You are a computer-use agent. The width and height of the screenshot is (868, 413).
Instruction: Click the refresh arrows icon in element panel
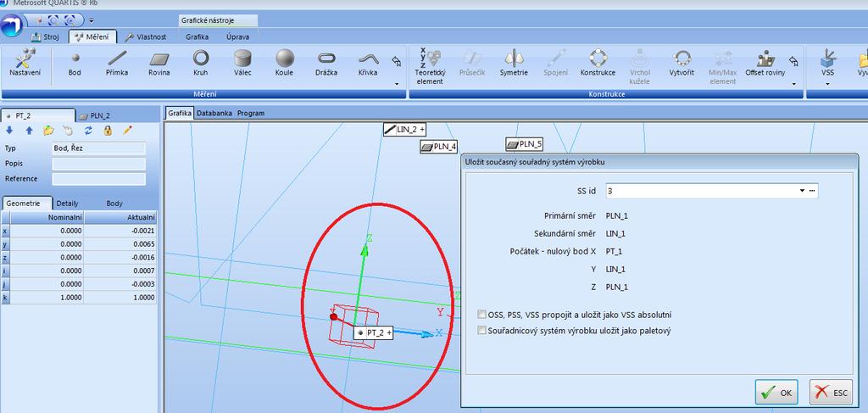tap(88, 131)
